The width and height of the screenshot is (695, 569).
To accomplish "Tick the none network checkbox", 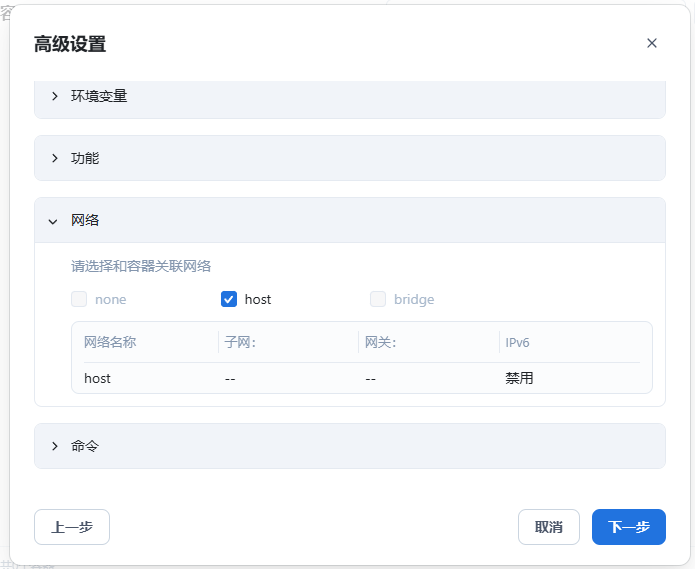I will [x=79, y=299].
